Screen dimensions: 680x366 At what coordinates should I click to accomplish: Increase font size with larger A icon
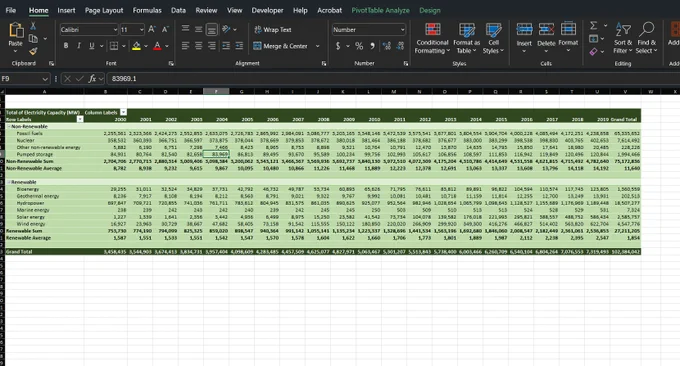point(151,29)
